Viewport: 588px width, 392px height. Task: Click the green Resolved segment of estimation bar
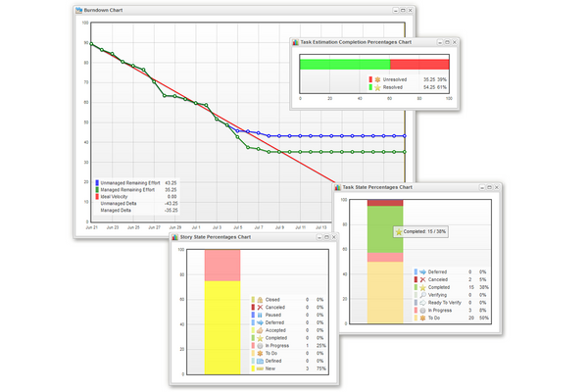click(x=345, y=64)
